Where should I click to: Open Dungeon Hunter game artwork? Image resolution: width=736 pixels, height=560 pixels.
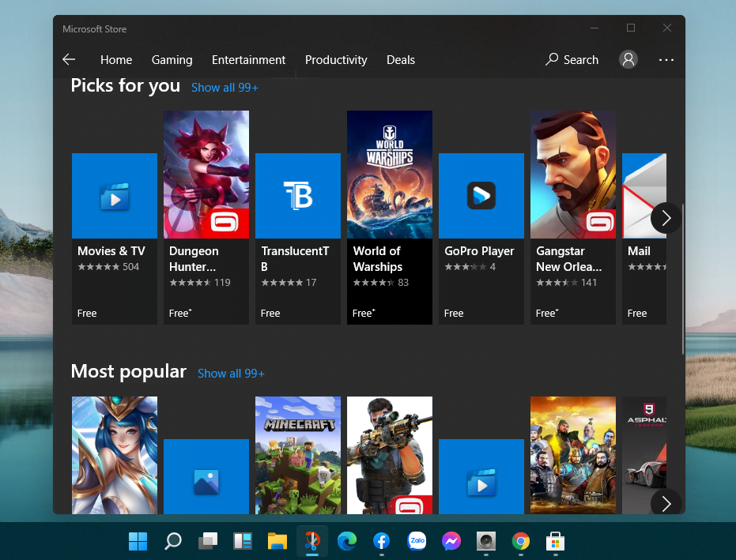coord(206,175)
